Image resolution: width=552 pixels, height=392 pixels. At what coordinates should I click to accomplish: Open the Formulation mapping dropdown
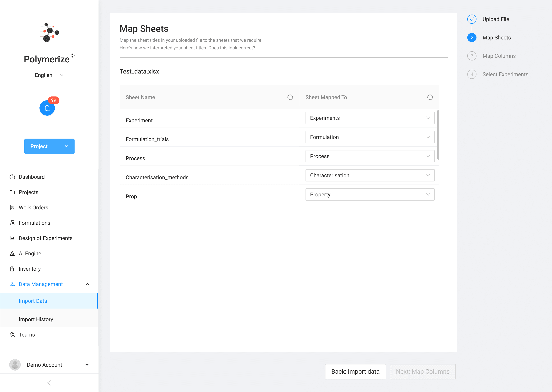pos(370,137)
